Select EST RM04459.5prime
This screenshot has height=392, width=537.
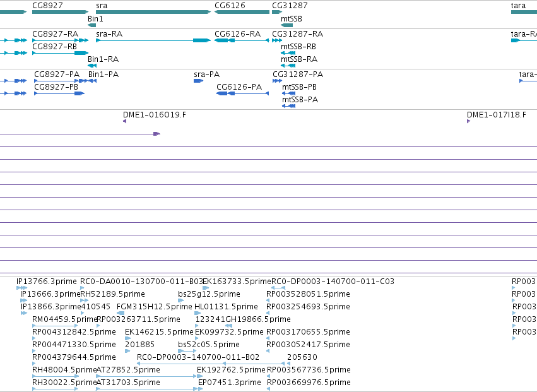[x=55, y=326]
